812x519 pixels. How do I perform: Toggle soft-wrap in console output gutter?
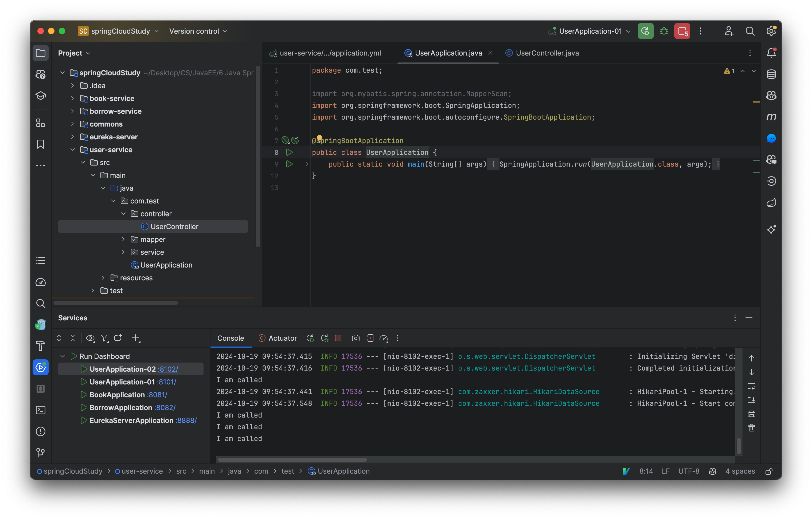pos(752,387)
